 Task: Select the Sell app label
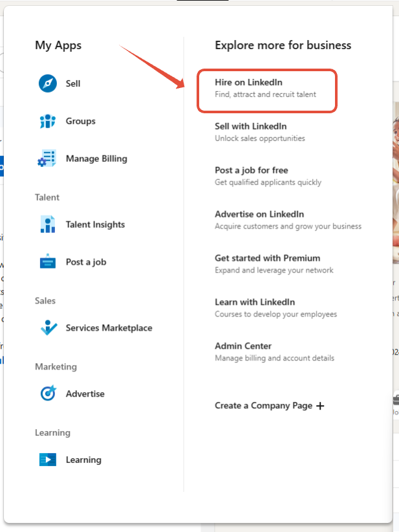[x=73, y=83]
